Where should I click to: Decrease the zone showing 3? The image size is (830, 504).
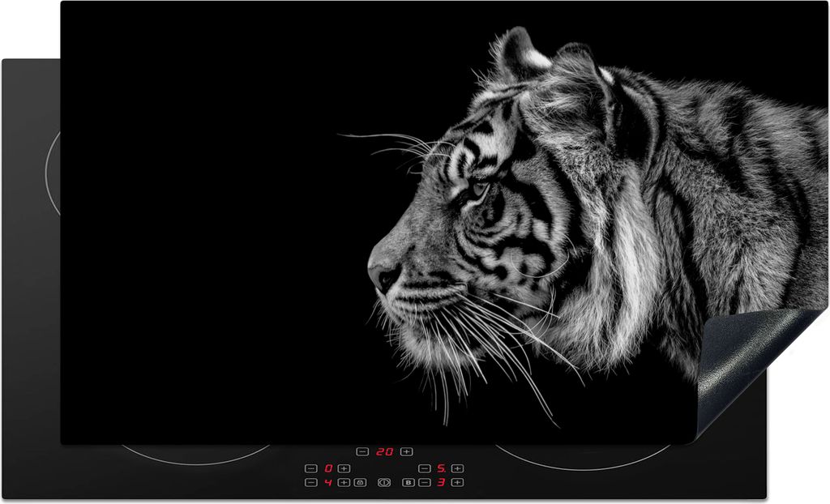(425, 482)
